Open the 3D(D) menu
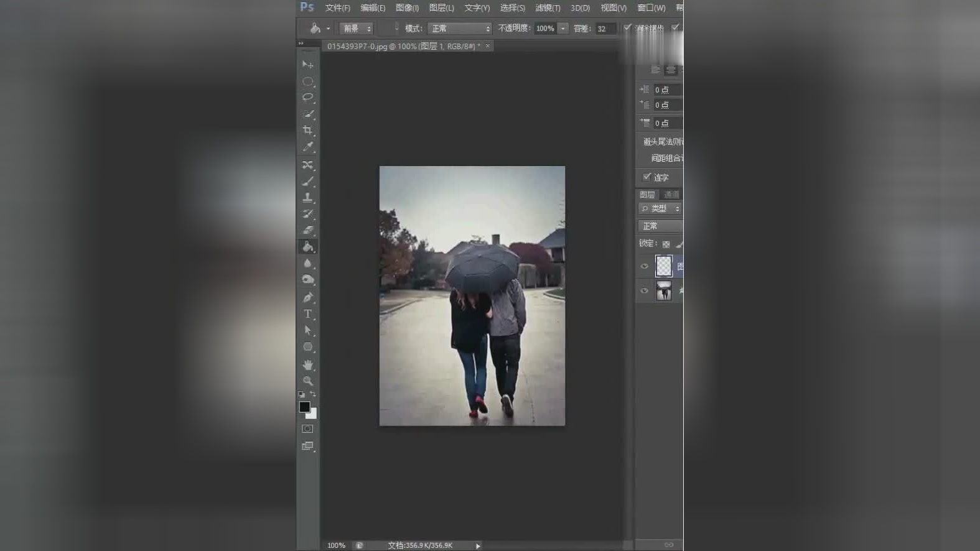 (580, 8)
